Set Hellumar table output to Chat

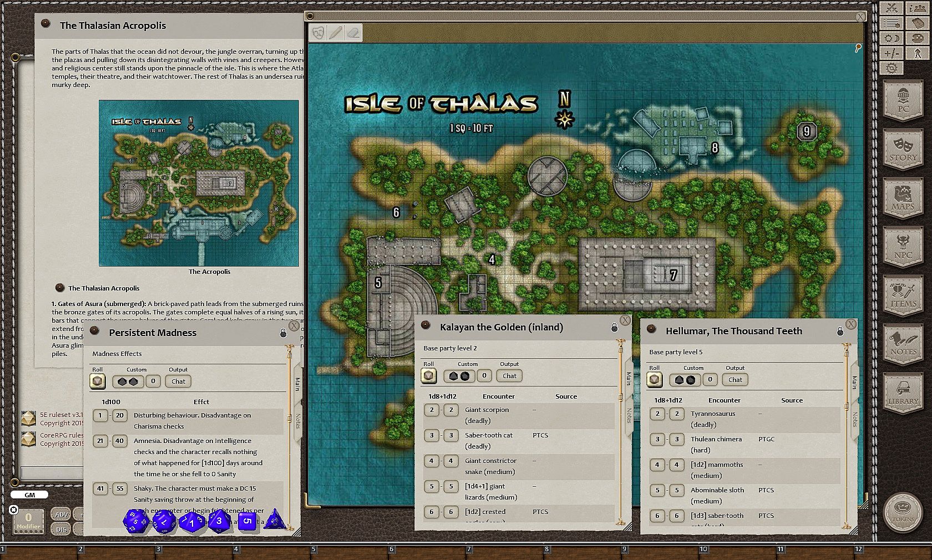[736, 380]
